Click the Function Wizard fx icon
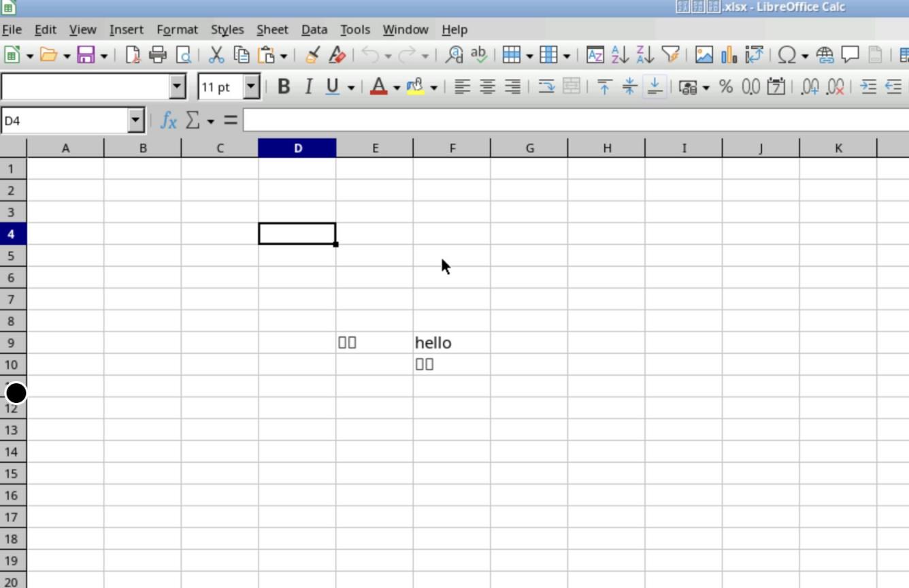 point(168,121)
